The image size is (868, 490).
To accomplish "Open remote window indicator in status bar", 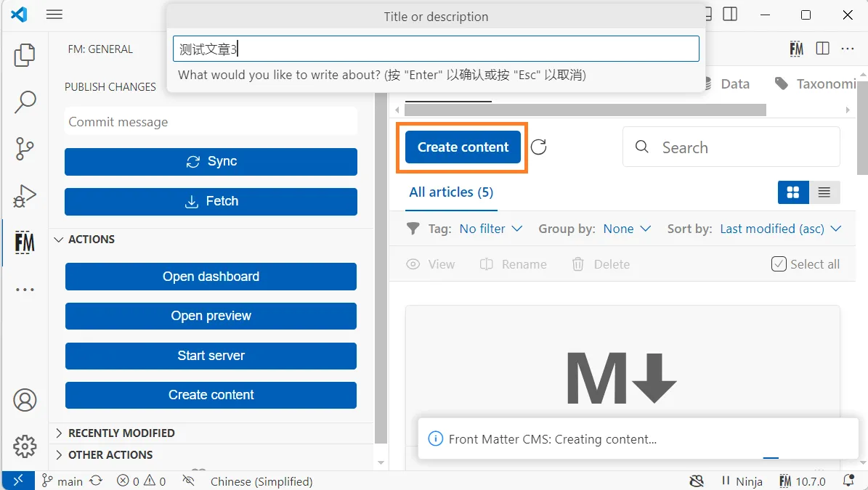I will [18, 481].
